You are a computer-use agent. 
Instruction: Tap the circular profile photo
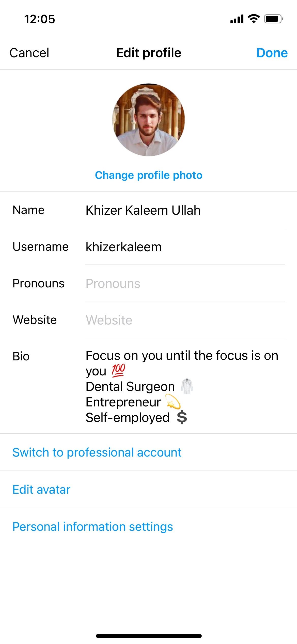tap(149, 120)
